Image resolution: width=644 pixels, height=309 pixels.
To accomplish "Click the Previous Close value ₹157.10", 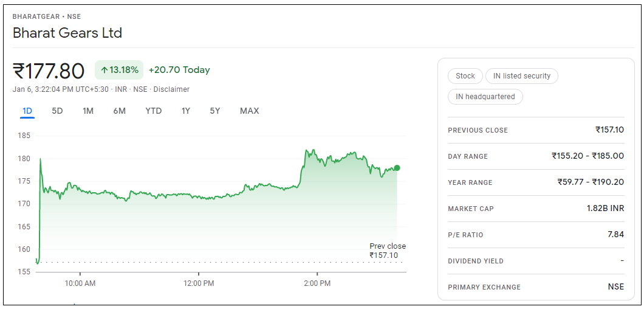I will coord(609,130).
